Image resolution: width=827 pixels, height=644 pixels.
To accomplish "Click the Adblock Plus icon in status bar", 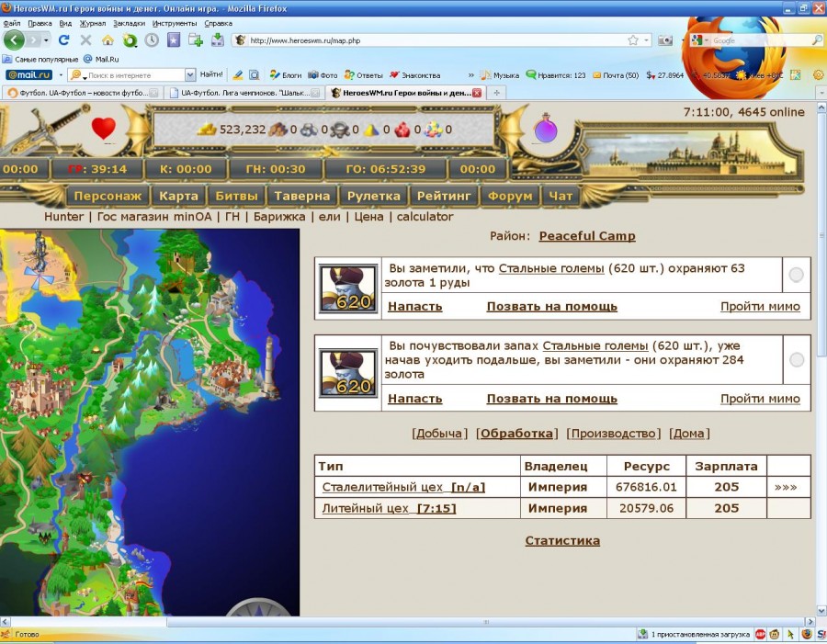I will coord(760,634).
